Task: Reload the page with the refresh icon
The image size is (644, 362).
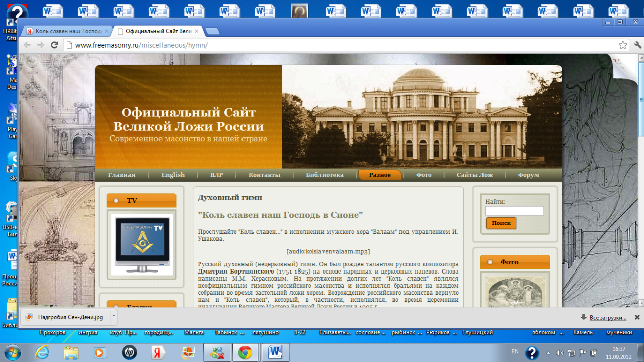Action: [x=55, y=45]
